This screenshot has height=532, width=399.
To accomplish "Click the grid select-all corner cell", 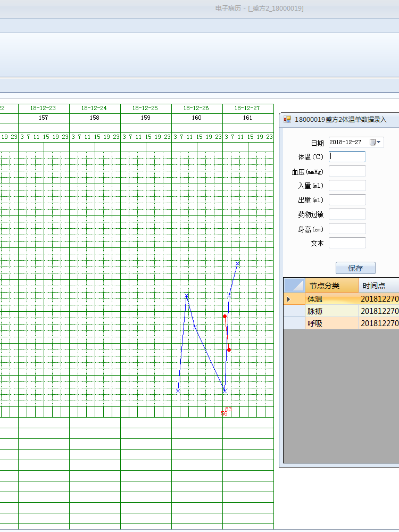I will [x=294, y=285].
